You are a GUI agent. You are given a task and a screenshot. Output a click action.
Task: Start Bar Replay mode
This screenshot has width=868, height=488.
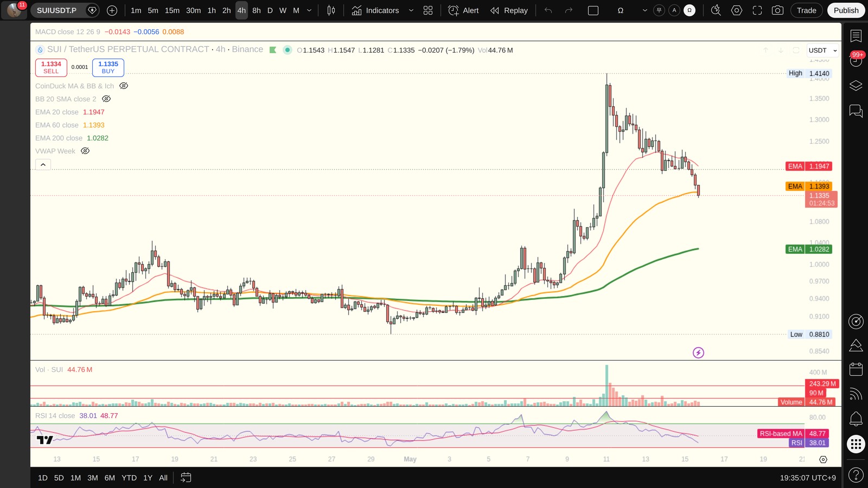(x=509, y=10)
